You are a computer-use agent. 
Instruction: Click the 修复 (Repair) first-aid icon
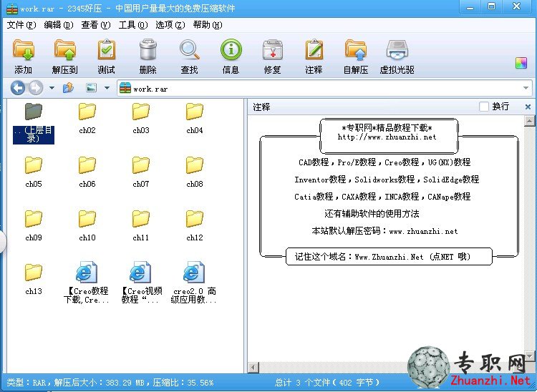pyautogui.click(x=272, y=56)
